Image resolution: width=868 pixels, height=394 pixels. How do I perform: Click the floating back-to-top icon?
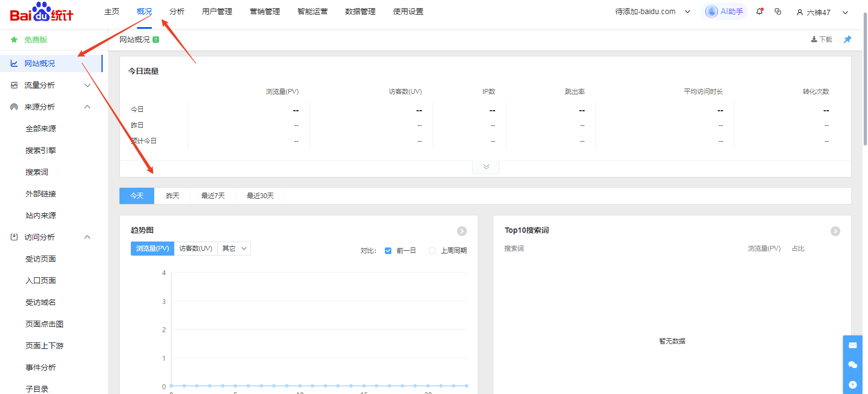tap(853, 384)
